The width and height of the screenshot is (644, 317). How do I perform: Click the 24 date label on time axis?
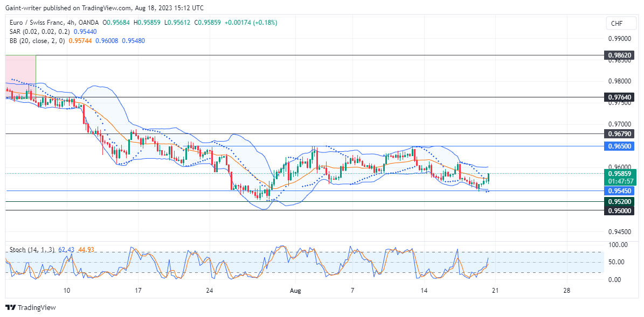[210, 291]
